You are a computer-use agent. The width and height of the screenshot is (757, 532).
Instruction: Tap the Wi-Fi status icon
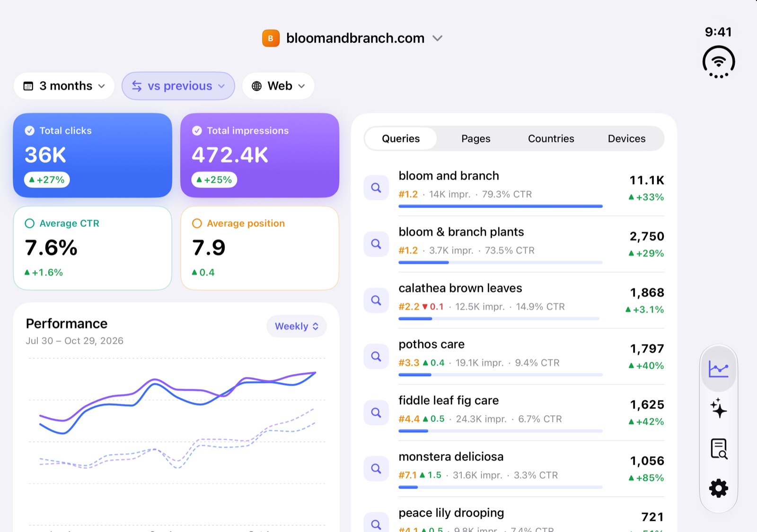coord(718,62)
